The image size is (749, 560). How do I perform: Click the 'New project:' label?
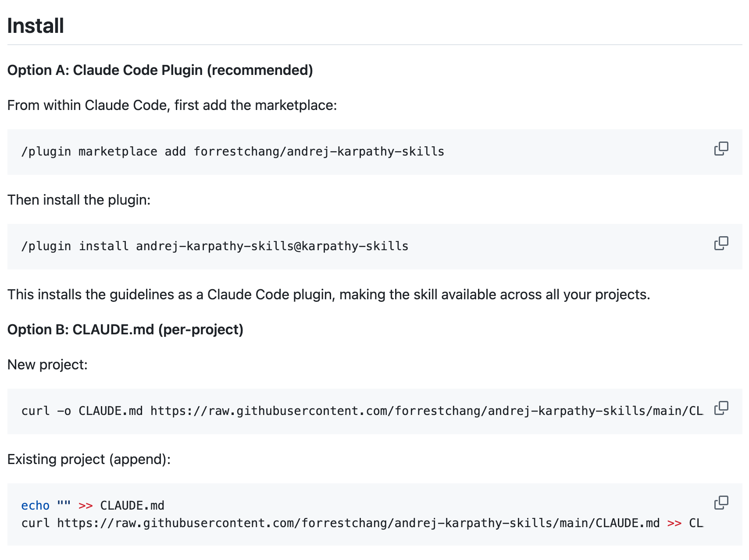48,365
